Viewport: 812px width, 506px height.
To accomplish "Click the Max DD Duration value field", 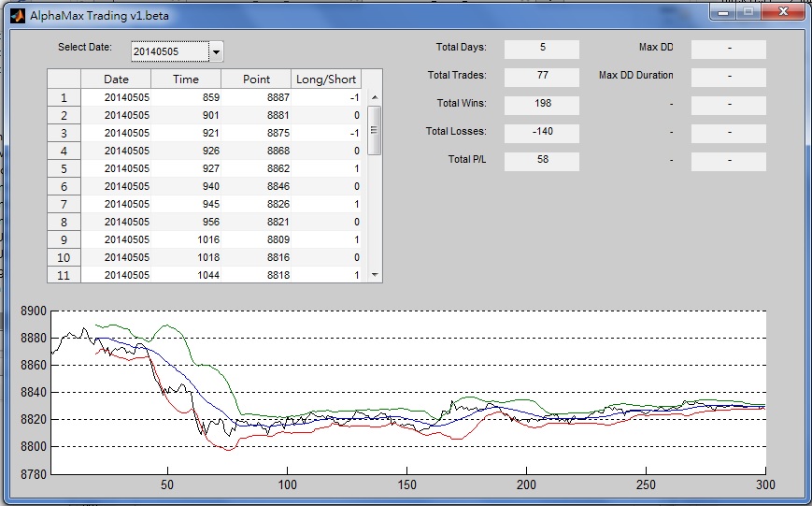I will [x=729, y=78].
